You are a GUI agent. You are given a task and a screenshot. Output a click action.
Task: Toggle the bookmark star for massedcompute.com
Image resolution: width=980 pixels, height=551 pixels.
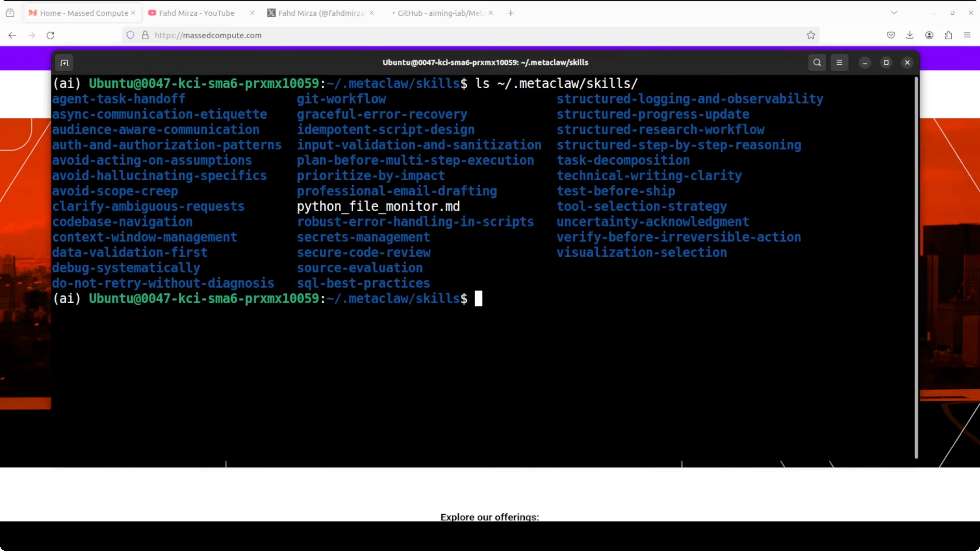[811, 35]
